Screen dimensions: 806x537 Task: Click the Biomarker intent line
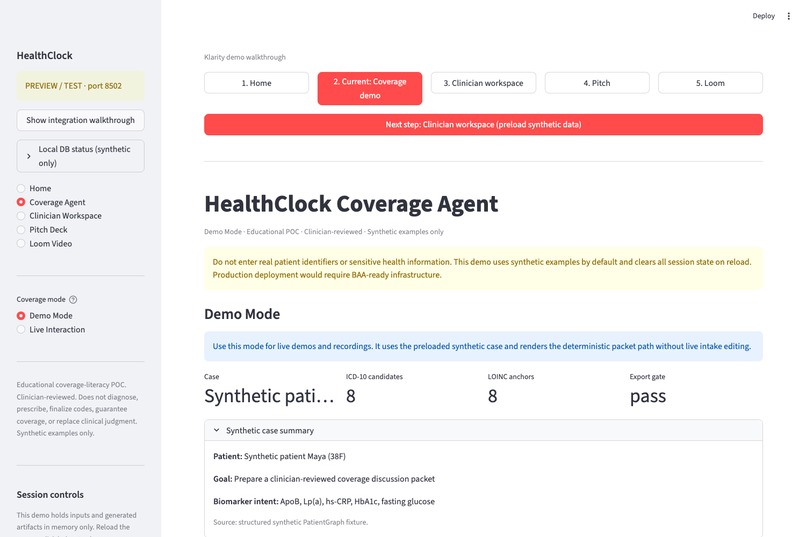(x=324, y=502)
